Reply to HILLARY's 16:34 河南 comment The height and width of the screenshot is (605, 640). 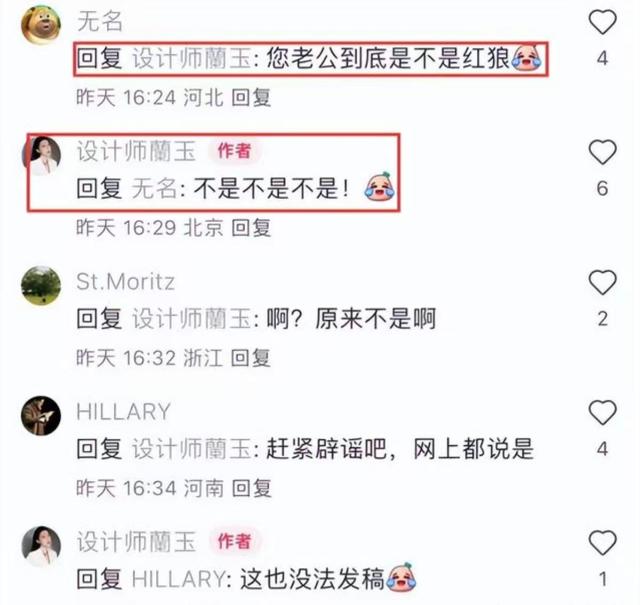click(x=251, y=488)
